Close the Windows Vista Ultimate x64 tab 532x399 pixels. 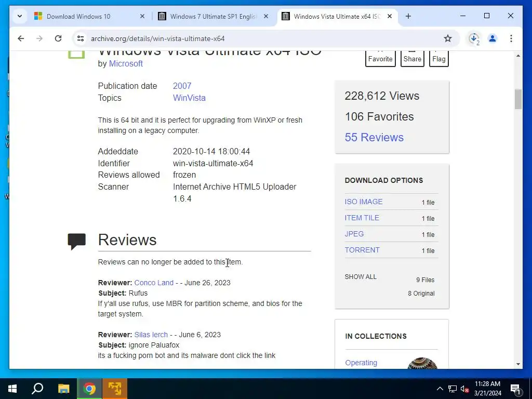[390, 16]
